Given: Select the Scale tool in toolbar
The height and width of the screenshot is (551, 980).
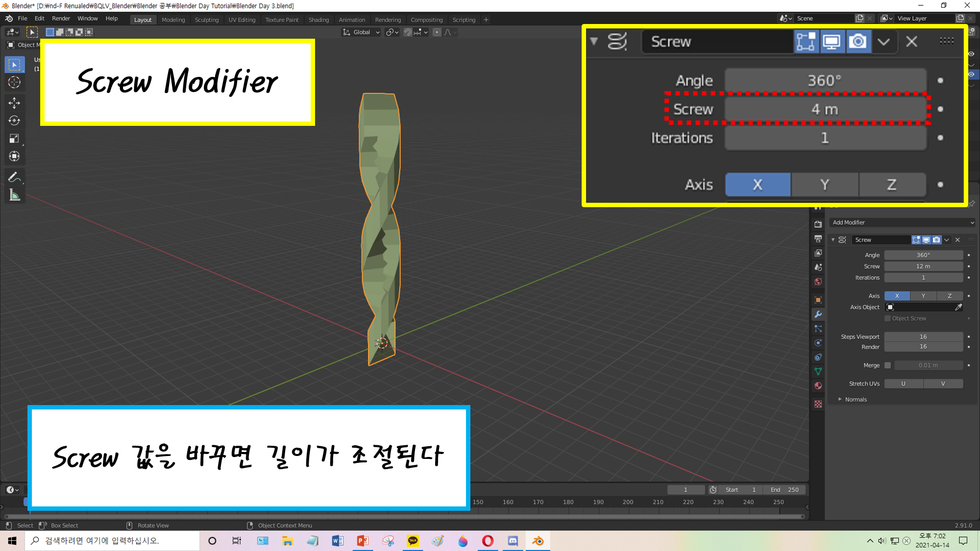Looking at the screenshot, I should [x=14, y=139].
